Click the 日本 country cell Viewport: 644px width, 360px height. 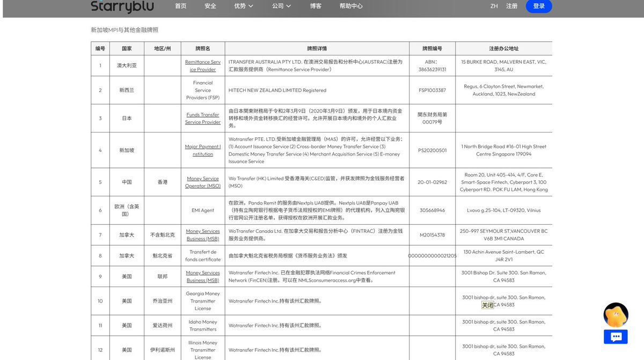coord(127,118)
